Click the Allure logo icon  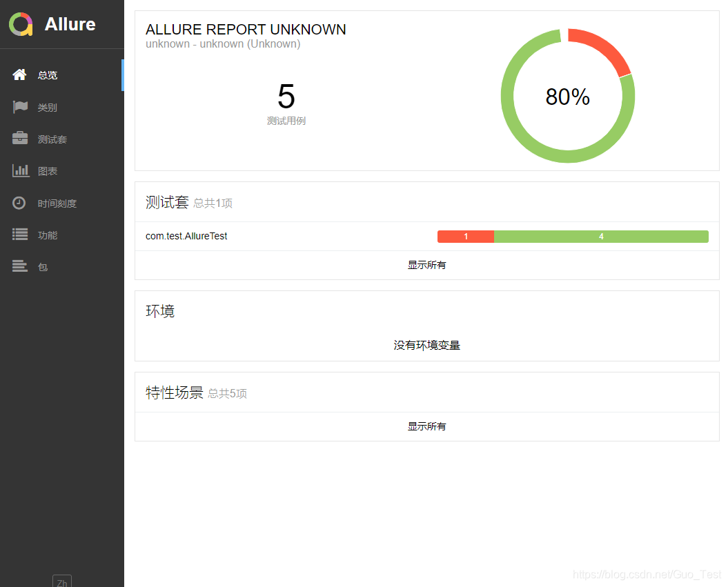click(x=21, y=24)
